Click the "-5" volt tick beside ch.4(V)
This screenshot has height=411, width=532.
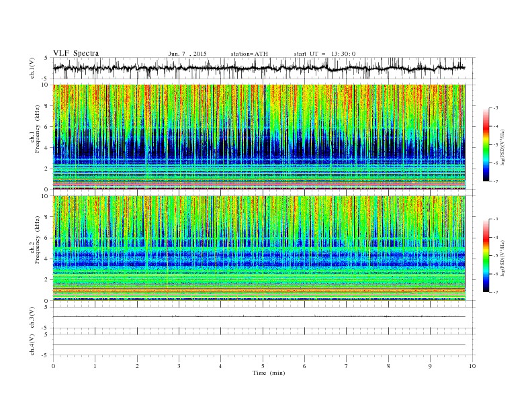click(46, 355)
